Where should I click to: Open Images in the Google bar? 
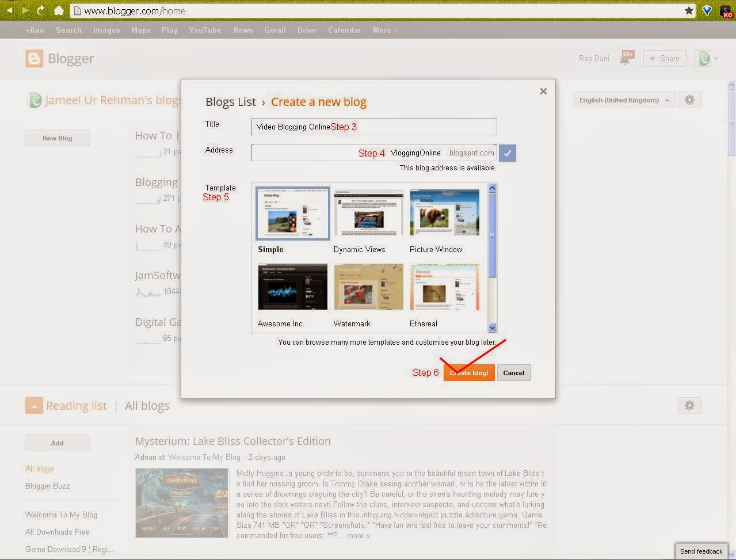coord(106,30)
